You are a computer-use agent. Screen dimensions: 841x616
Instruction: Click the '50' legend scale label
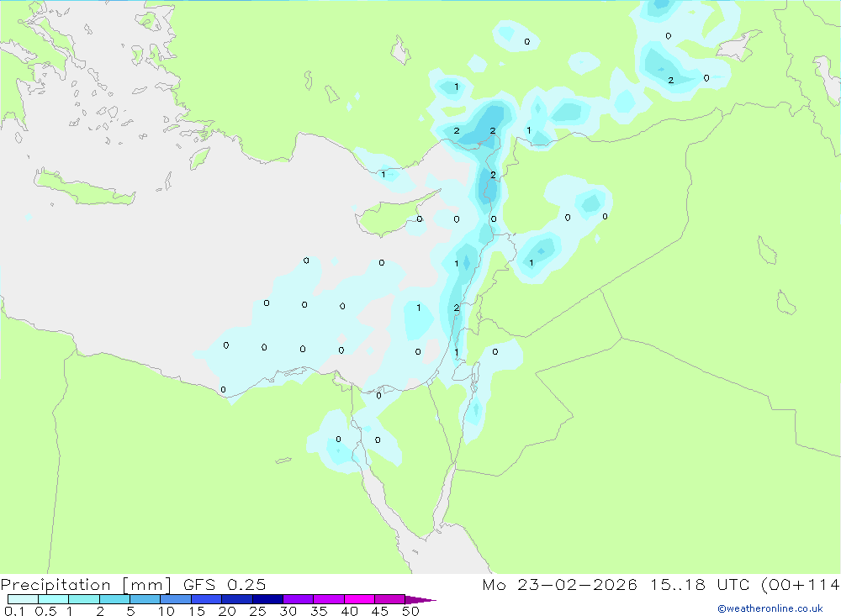[x=410, y=611]
